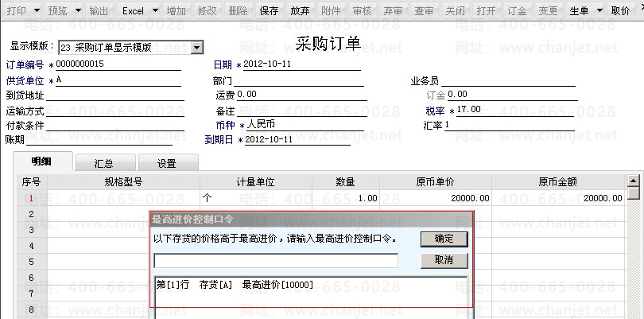Save the order with 保存
644x319 pixels.
tap(269, 10)
